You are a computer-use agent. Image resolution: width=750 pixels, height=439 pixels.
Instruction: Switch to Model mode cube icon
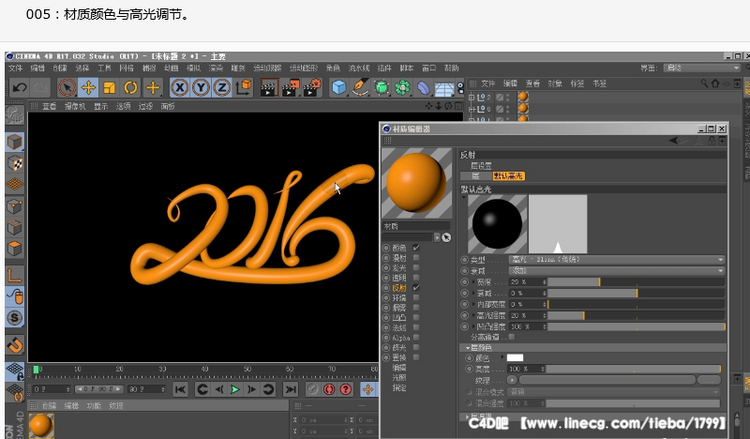coord(15,143)
